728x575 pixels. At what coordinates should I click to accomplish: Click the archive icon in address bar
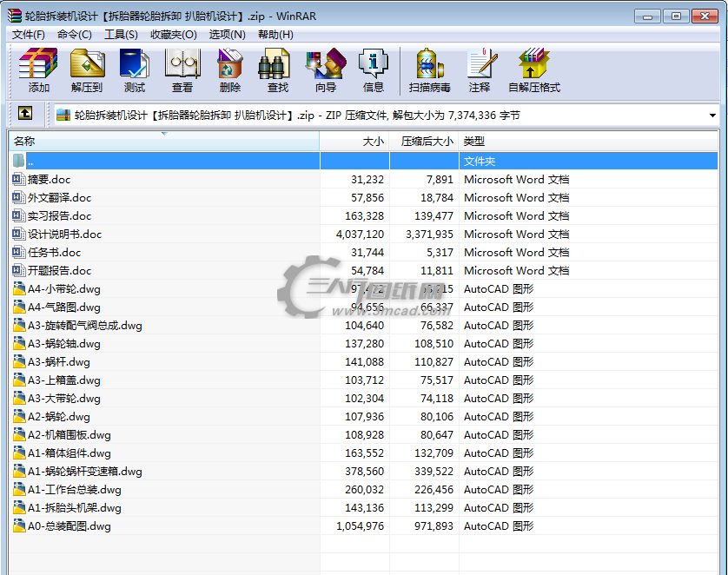(63, 116)
